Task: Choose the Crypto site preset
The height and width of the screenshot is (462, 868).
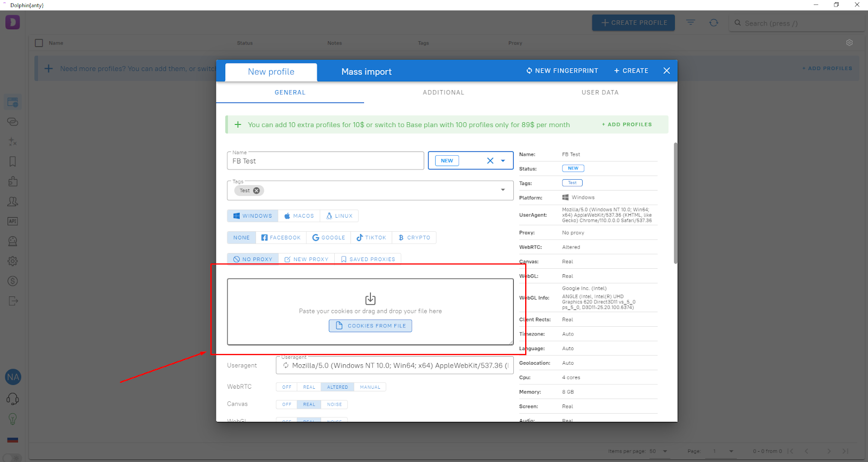Action: pos(414,238)
